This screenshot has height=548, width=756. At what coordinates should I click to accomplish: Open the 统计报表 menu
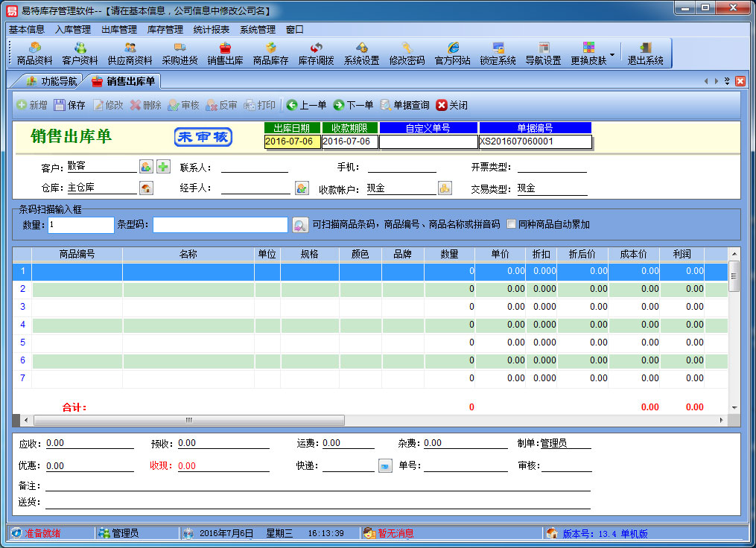pos(211,30)
